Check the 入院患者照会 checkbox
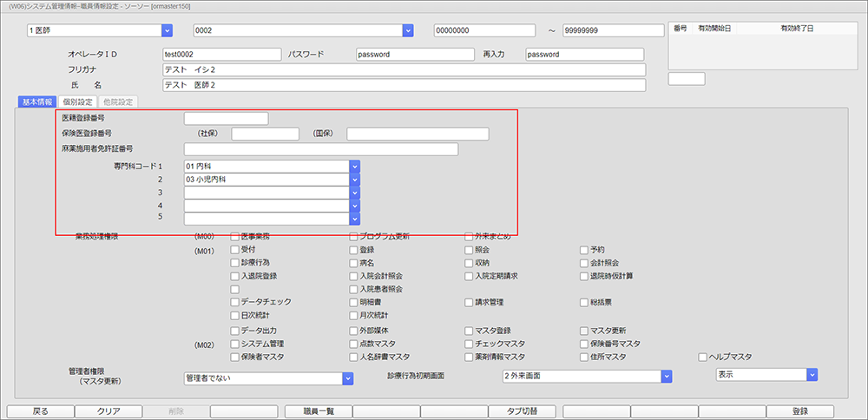The height and width of the screenshot is (420, 868). [354, 290]
